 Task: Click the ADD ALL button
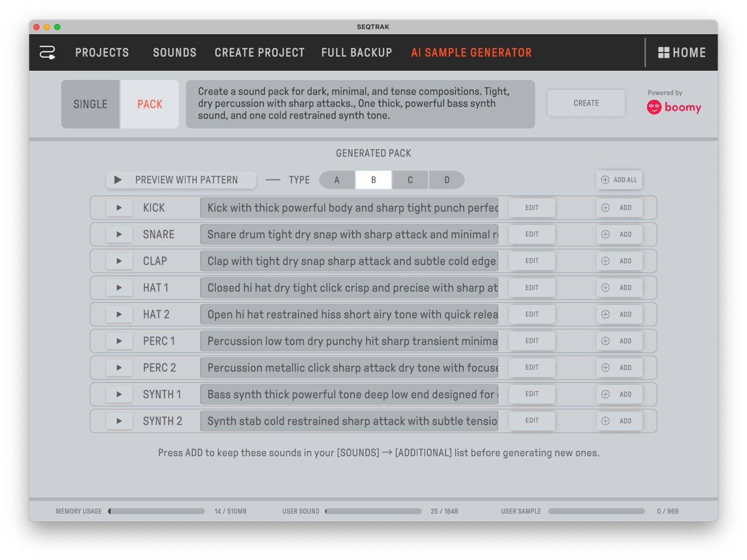(619, 180)
